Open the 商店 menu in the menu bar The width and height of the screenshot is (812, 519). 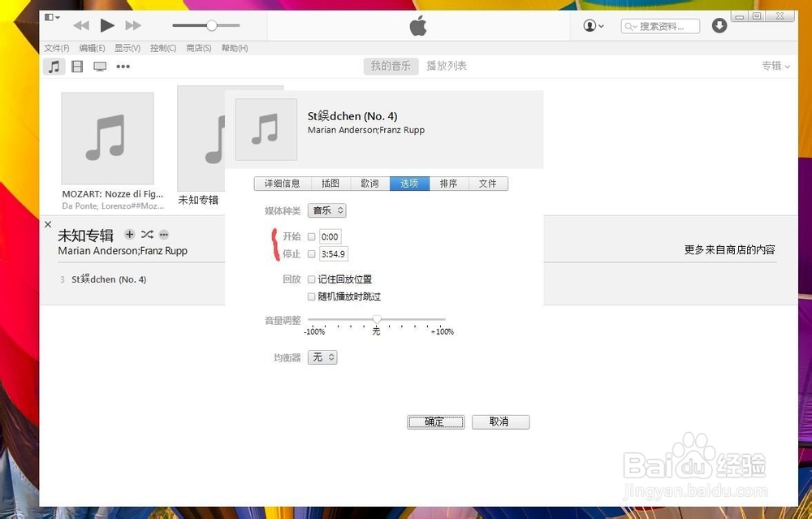pyautogui.click(x=198, y=47)
